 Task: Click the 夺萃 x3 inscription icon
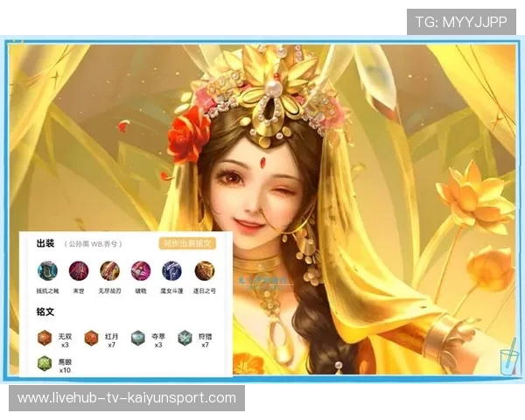(138, 338)
